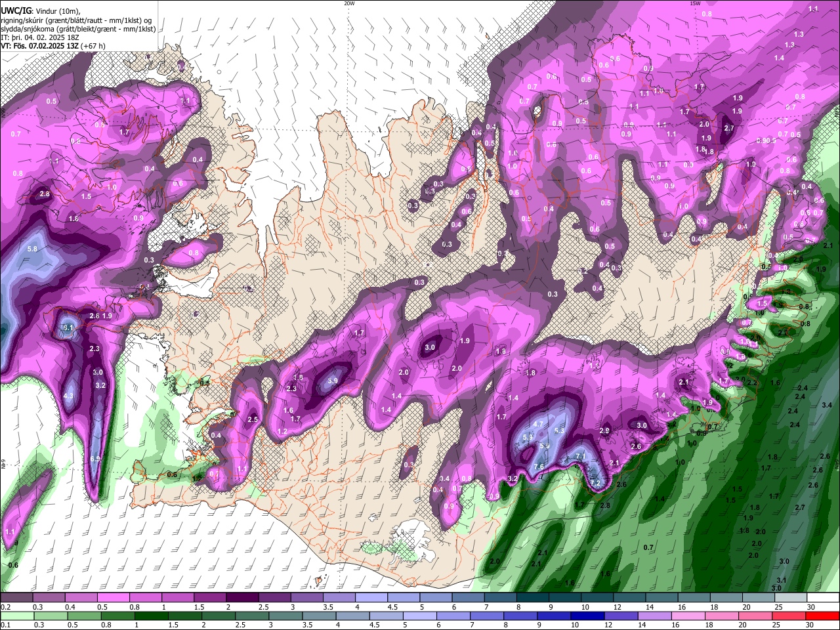Click the 4.3 precipitation value on map
Image resolution: width=840 pixels, height=630 pixels.
(68, 396)
